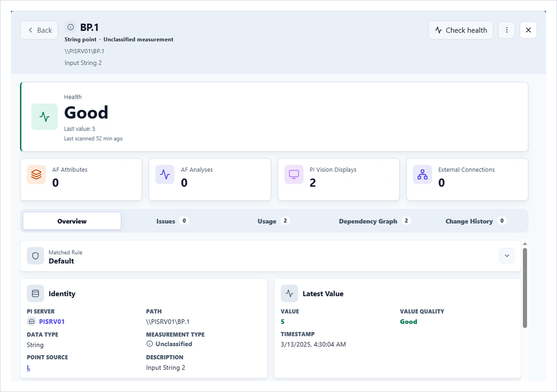Screen dimensions: 557x392
Task: Switch to the Dependency Graph tab
Action: [x=375, y=221]
